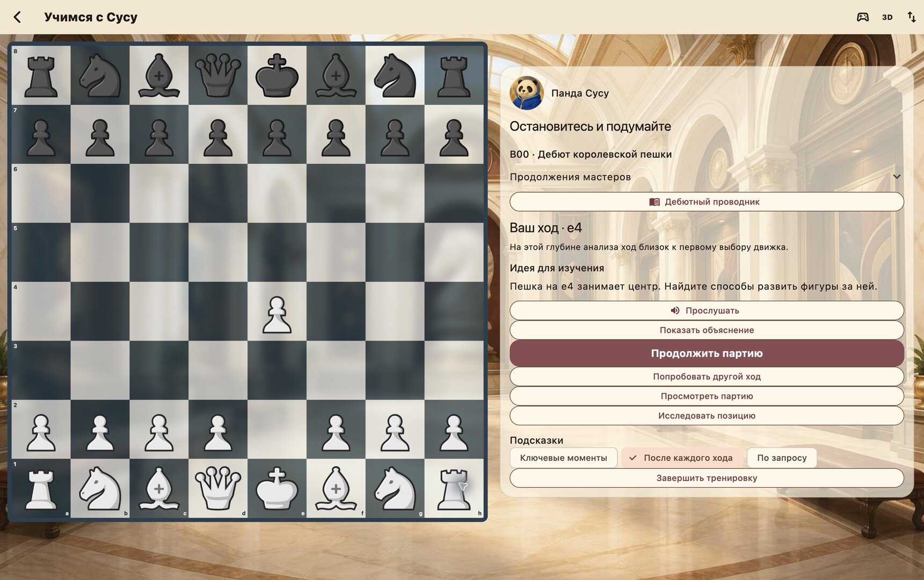Open the gamepad controller icon
The width and height of the screenshot is (924, 580).
(x=862, y=17)
